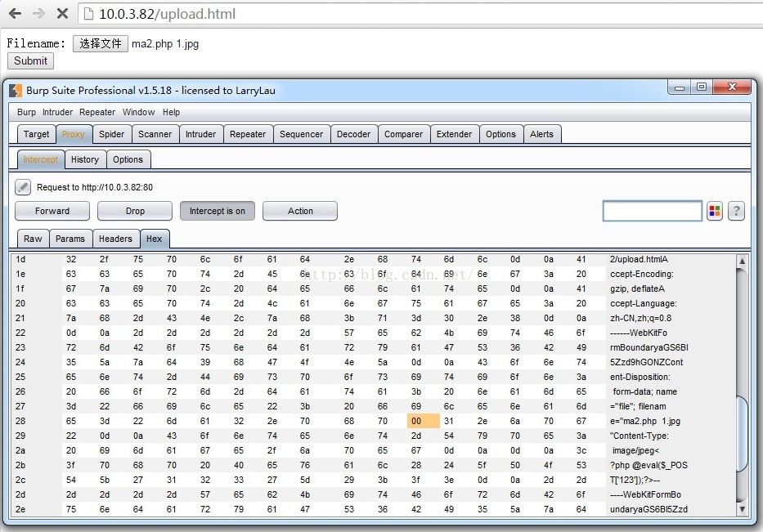
Task: Switch to the Params view tab
Action: tap(70, 239)
